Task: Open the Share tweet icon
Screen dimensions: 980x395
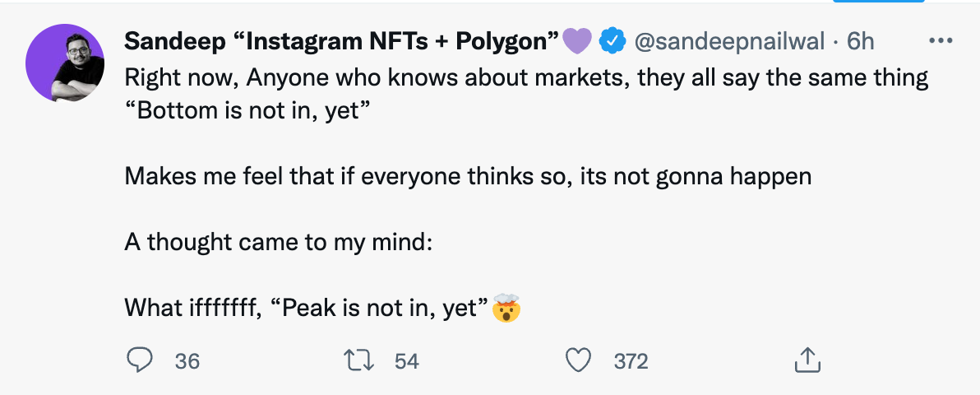Action: (807, 360)
